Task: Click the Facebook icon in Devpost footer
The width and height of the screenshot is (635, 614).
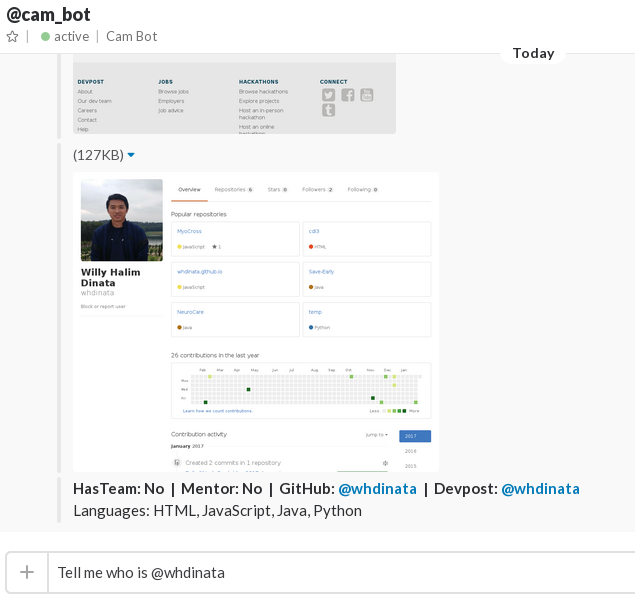Action: pyautogui.click(x=347, y=95)
